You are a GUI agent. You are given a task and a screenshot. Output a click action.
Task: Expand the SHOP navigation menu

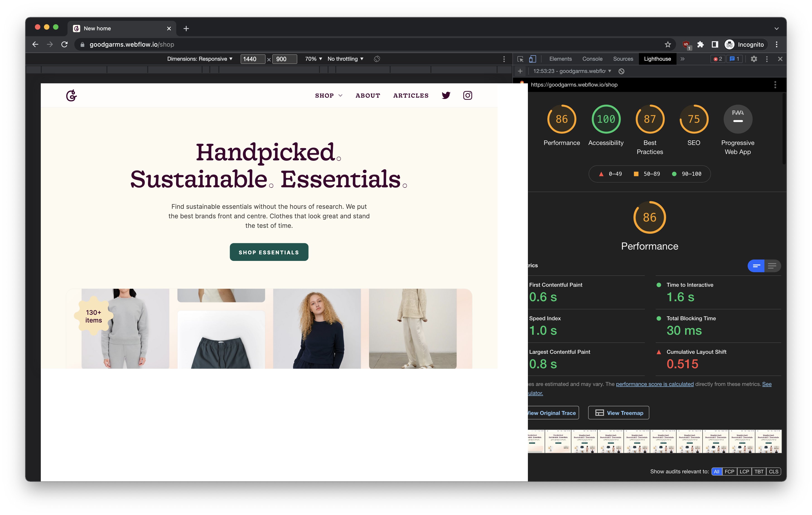tap(329, 95)
